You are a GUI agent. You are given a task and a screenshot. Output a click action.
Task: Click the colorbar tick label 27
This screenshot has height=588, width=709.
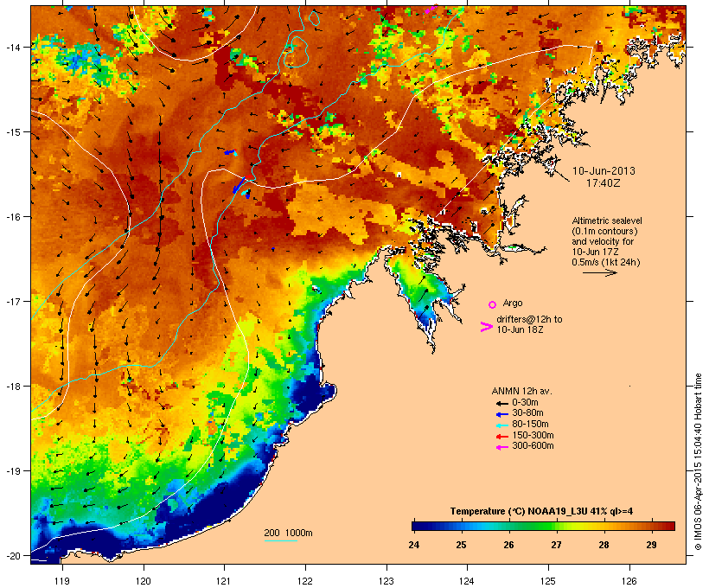[x=556, y=545]
